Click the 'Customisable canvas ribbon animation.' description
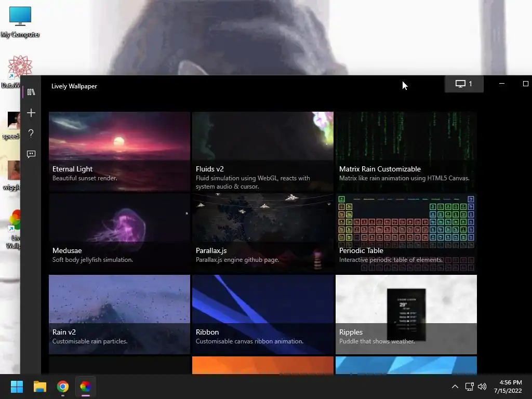532x399 pixels. 250,341
